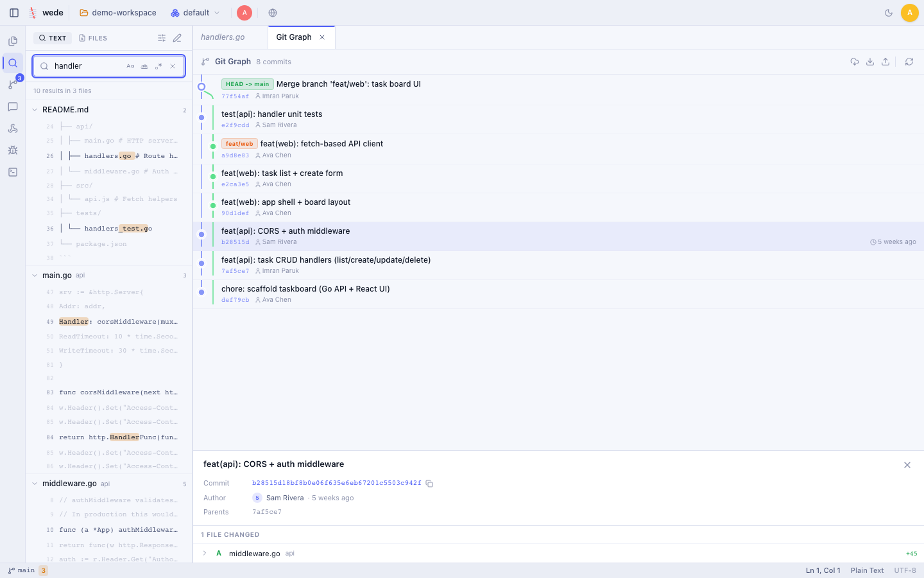The image size is (924, 578).
Task: Open Source Control with the badge 3
Action: [x=13, y=85]
